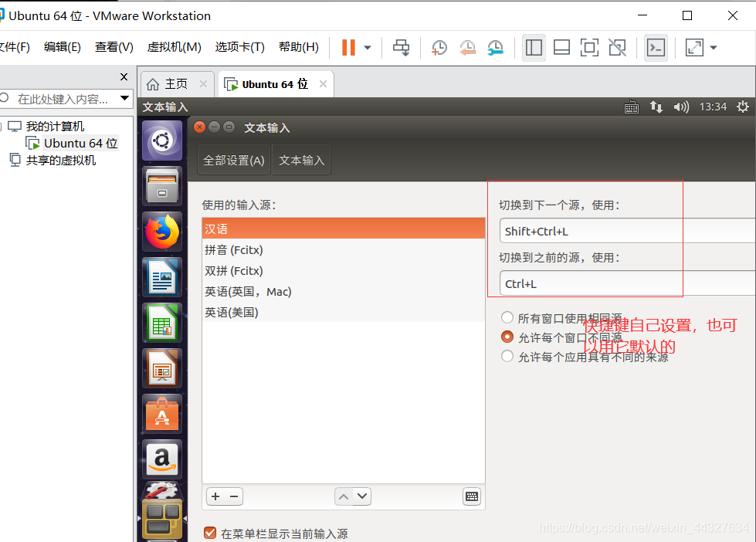Open the sound volume indicator
The width and height of the screenshot is (756, 542).
[x=681, y=107]
